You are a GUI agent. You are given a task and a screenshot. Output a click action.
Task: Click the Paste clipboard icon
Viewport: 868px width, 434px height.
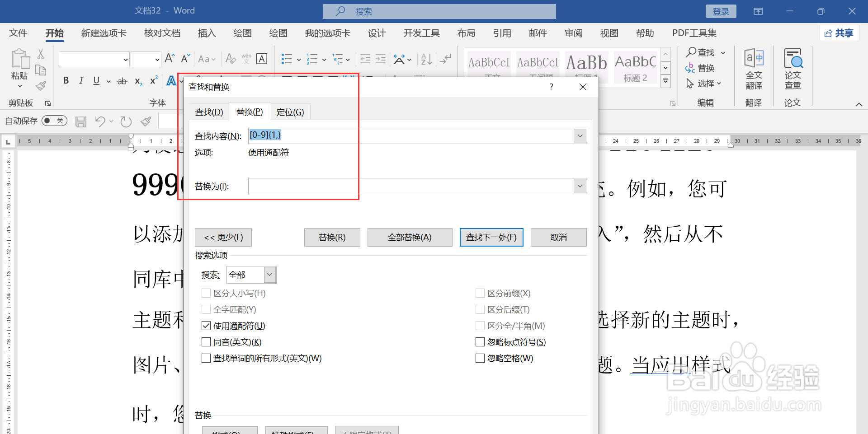pos(20,60)
